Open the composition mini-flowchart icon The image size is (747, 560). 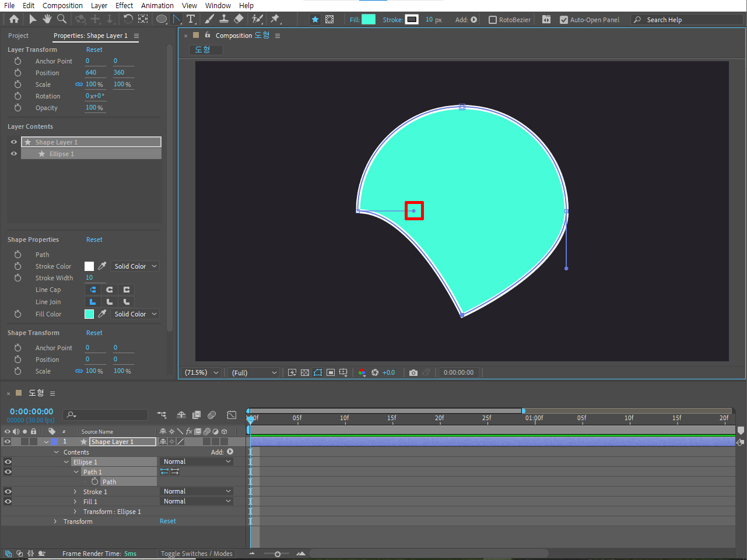pos(162,415)
